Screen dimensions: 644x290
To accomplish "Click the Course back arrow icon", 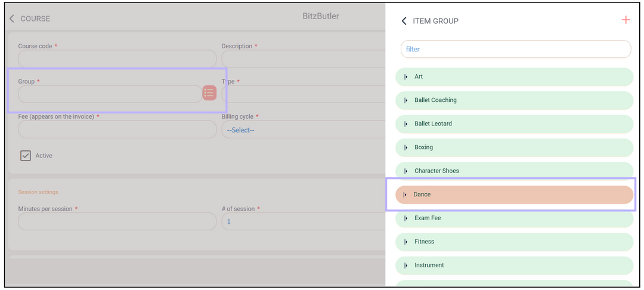I will [11, 18].
